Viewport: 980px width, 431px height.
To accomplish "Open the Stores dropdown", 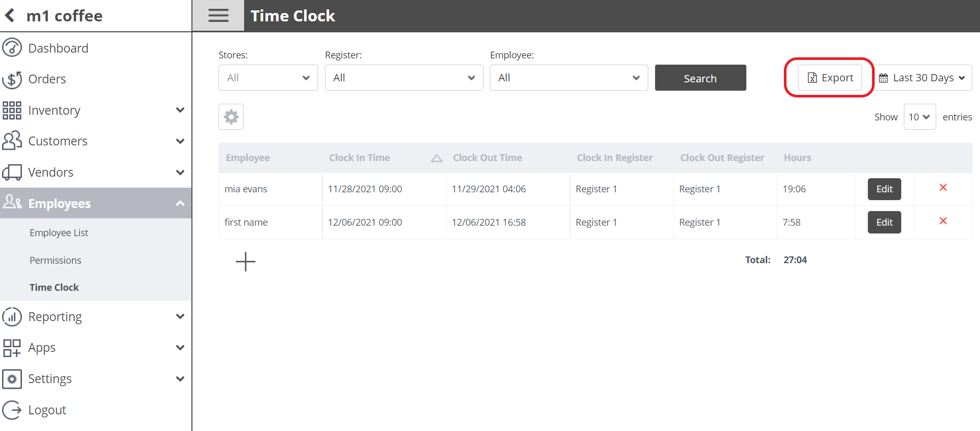I will [268, 78].
